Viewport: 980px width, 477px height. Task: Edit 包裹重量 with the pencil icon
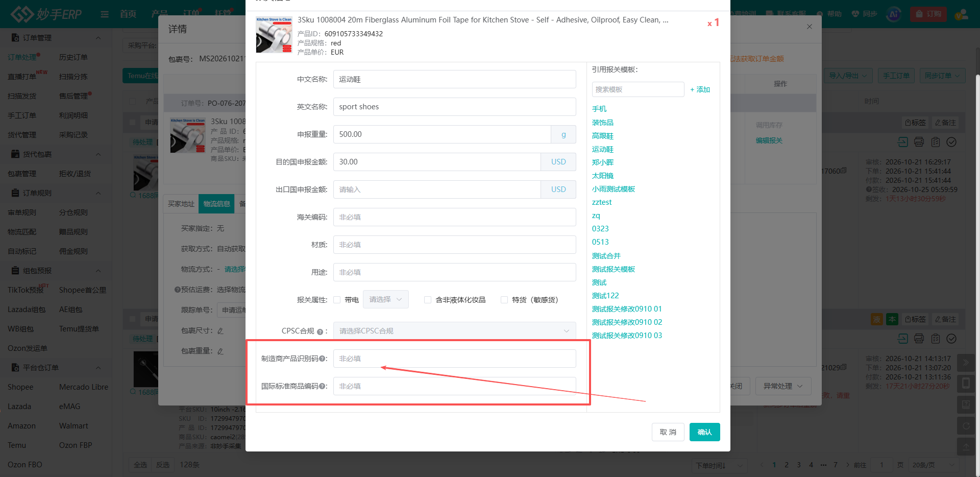[220, 351]
